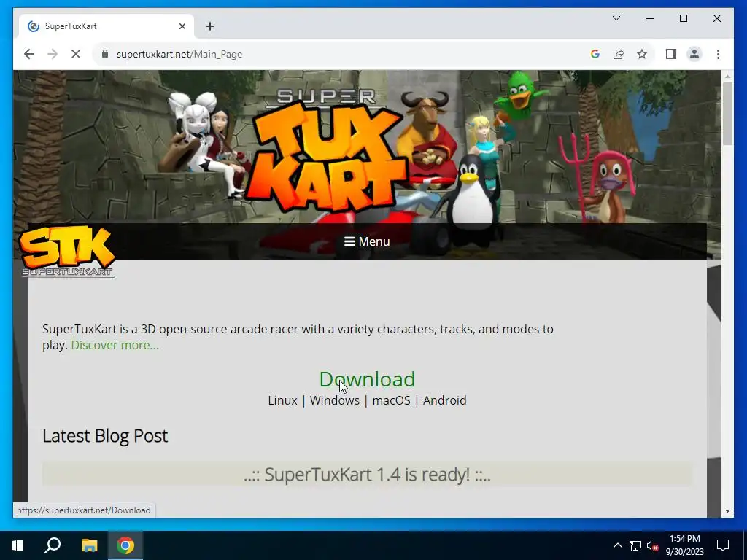Click the Google icon in the address bar
This screenshot has width=747, height=560.
pyautogui.click(x=595, y=54)
